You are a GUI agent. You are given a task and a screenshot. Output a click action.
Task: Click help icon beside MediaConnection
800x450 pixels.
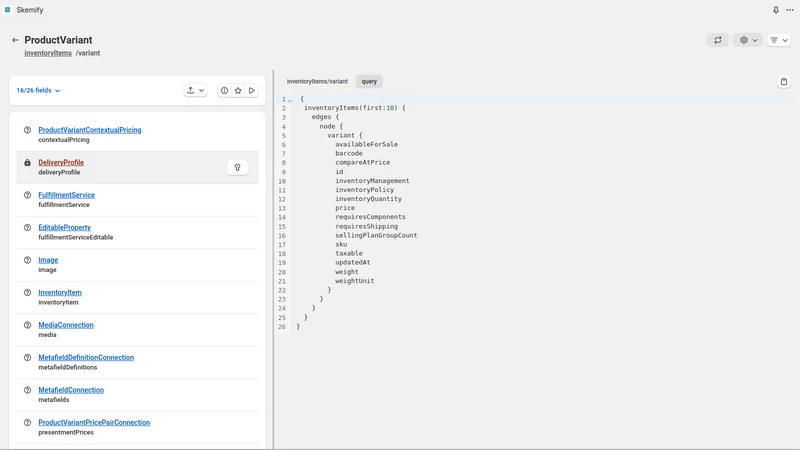click(x=28, y=325)
